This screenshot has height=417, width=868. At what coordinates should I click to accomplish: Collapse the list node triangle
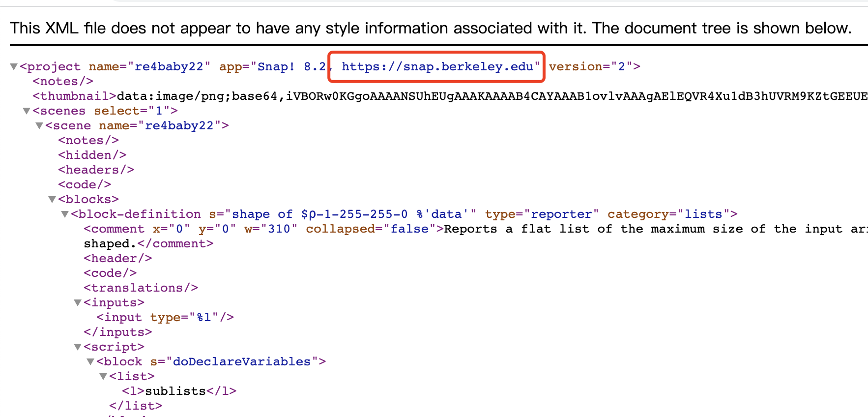pyautogui.click(x=103, y=377)
